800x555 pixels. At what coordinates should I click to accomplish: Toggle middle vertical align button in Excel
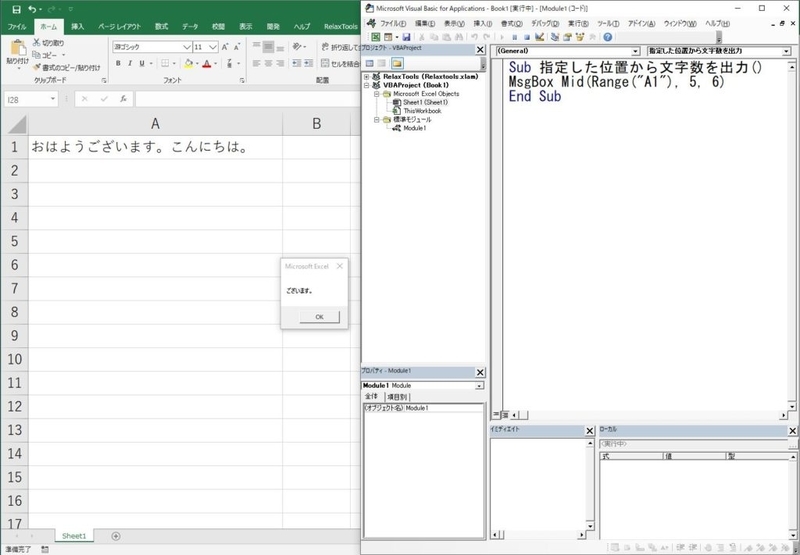pyautogui.click(x=268, y=47)
